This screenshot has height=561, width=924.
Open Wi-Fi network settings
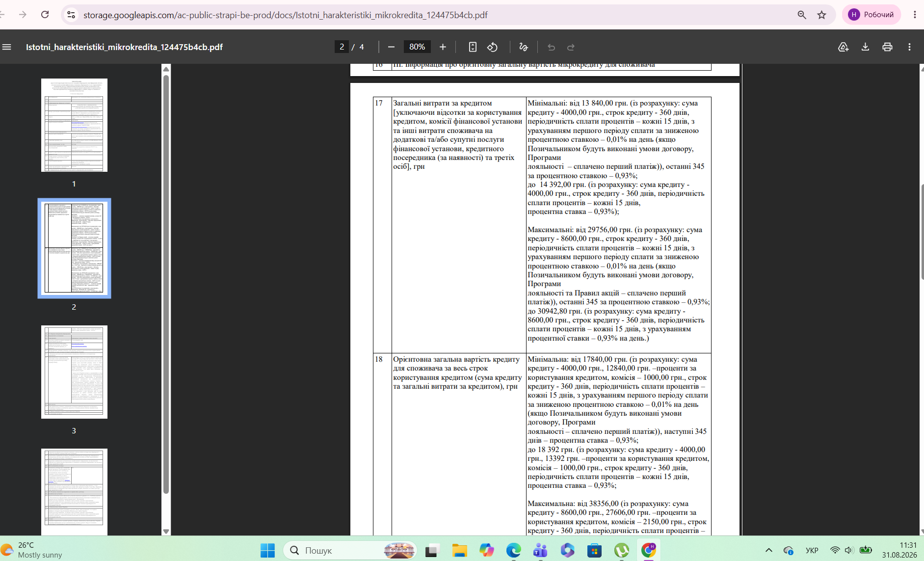835,550
